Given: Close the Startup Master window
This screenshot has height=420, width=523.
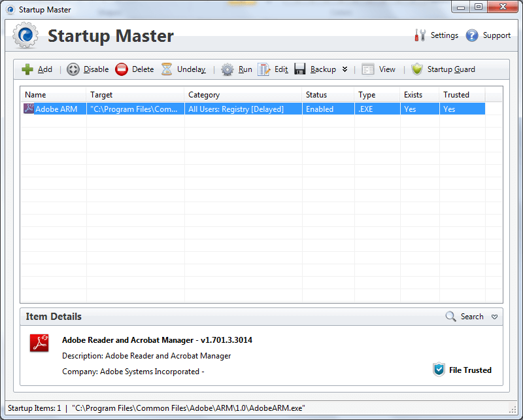Looking at the screenshot, I should pos(503,7).
